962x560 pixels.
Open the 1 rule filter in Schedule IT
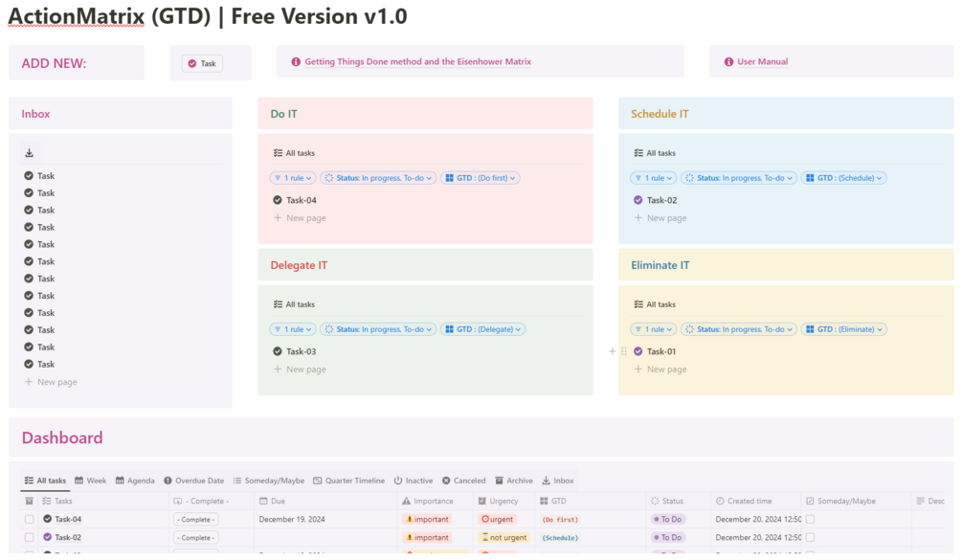(654, 178)
